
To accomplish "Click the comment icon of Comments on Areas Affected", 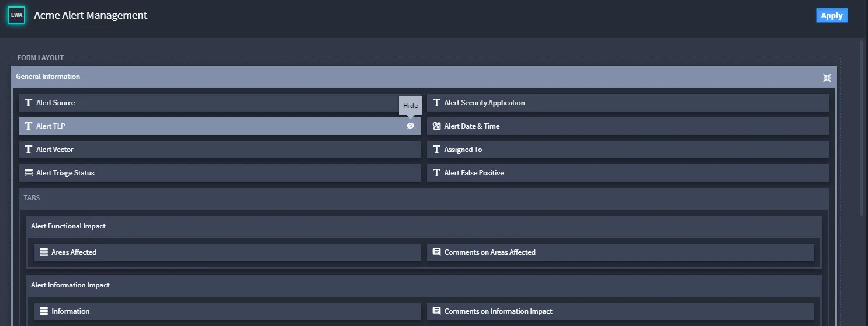I will click(x=436, y=252).
